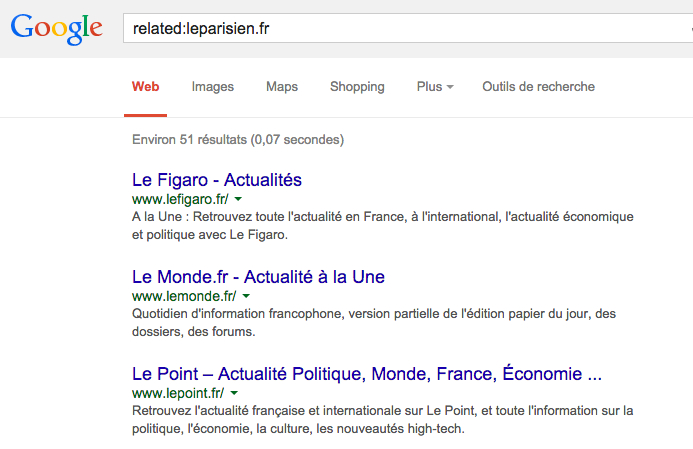Click the Google logo

pyautogui.click(x=57, y=29)
